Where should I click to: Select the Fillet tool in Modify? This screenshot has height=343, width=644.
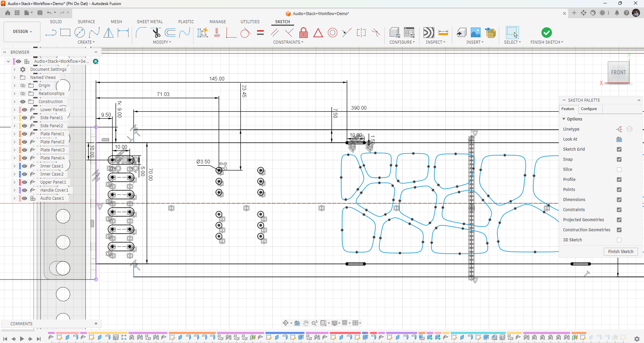[x=141, y=33]
